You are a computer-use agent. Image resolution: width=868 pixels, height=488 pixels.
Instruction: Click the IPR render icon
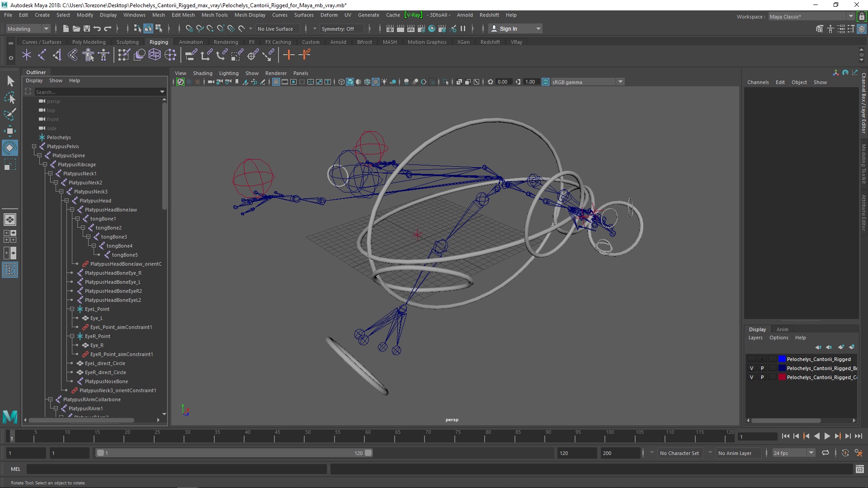pos(410,29)
